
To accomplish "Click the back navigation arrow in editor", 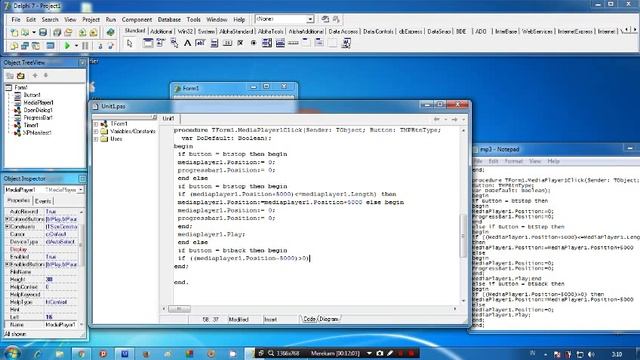I will 437,119.
